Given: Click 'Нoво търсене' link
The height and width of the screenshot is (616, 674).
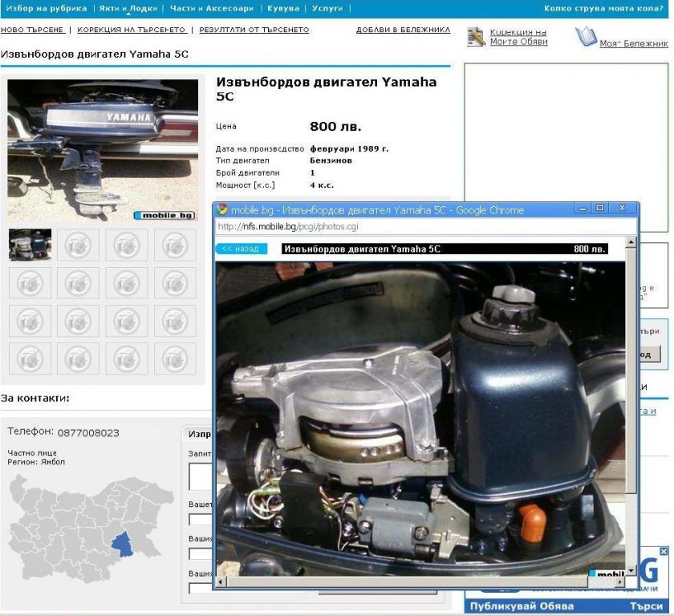Looking at the screenshot, I should pos(32,30).
